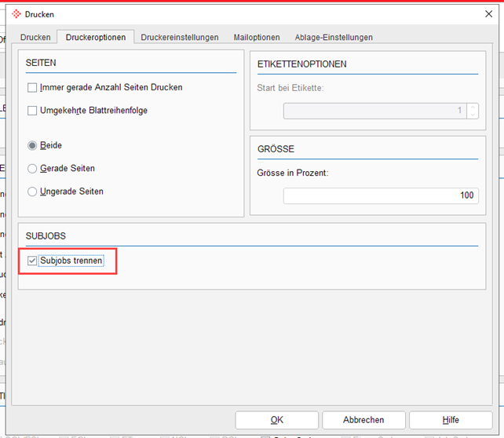Viewport: 504px width, 438px height.
Task: Increase Start bei Etikette with up arrow
Action: coord(473,108)
